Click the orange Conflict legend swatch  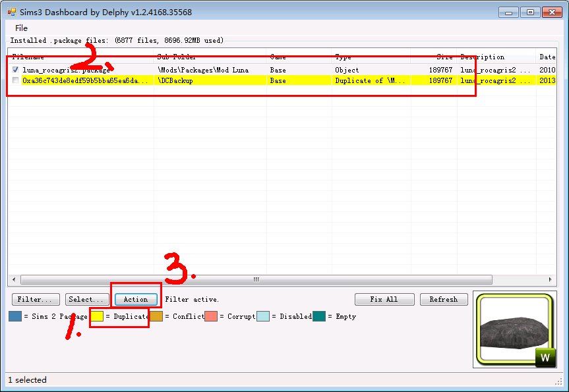(x=156, y=317)
